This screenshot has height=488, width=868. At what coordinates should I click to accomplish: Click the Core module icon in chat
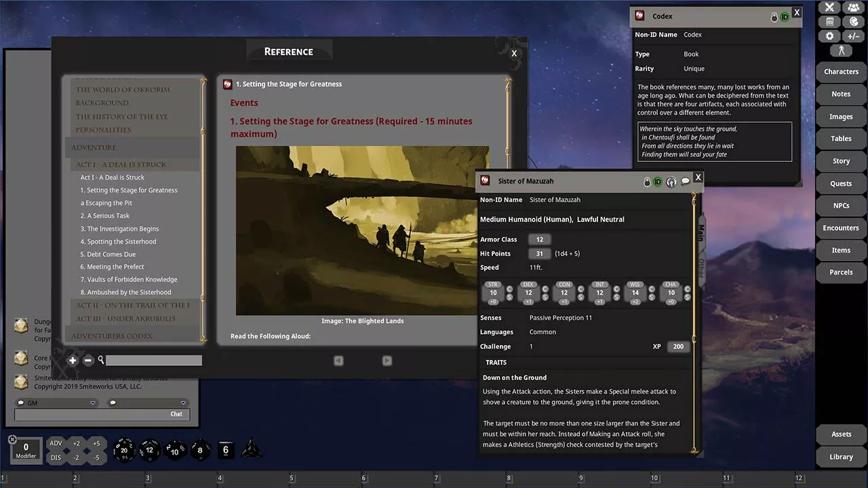[22, 357]
